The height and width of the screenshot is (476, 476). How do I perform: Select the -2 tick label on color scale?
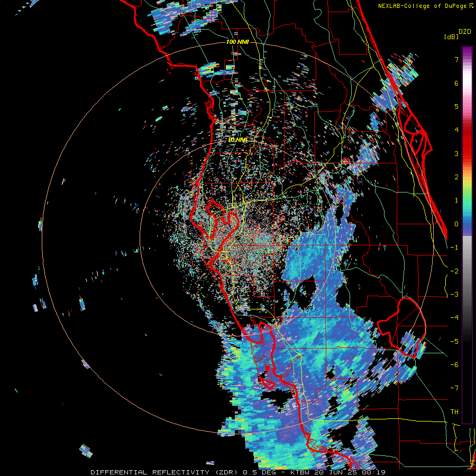tap(454, 271)
